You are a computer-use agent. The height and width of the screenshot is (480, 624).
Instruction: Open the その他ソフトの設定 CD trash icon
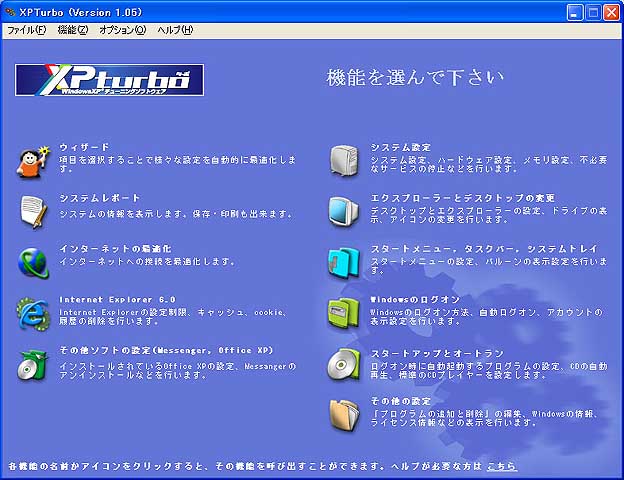(x=33, y=365)
